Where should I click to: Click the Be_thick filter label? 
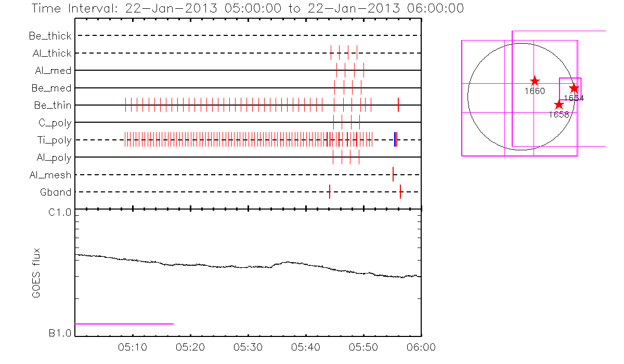[50, 36]
